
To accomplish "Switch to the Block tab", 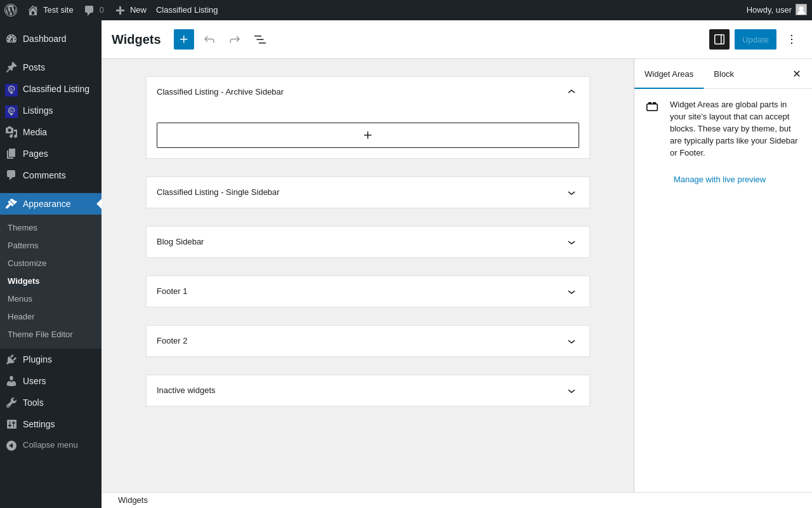I will [723, 74].
